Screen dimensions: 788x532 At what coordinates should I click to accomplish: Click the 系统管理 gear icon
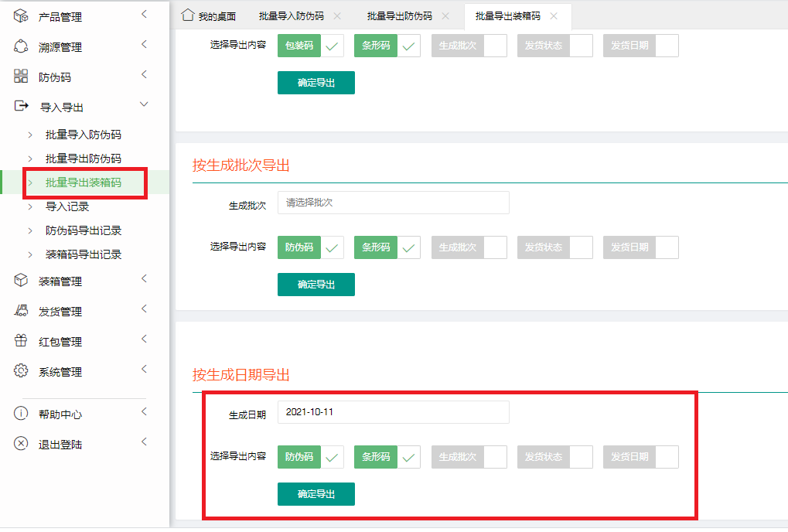point(21,371)
